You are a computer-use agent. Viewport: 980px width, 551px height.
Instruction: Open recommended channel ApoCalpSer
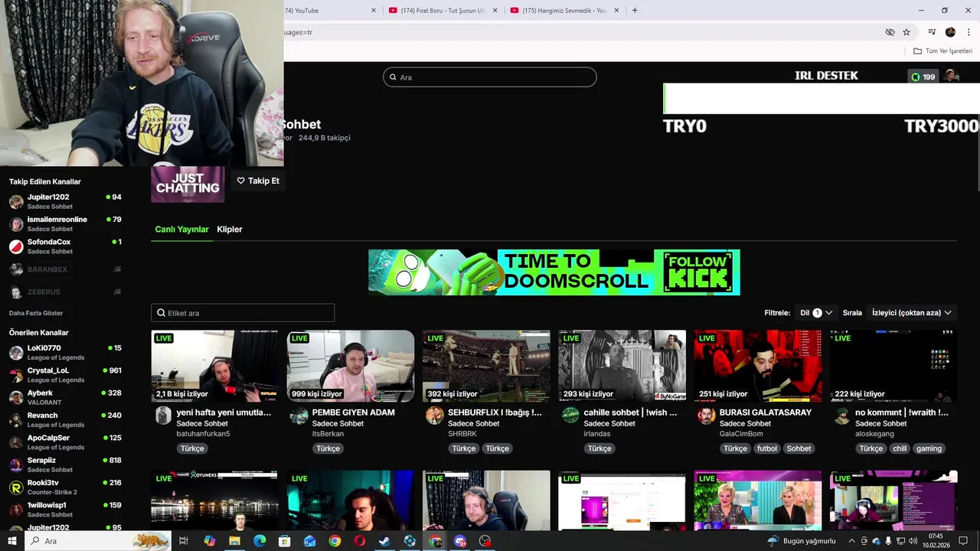65,442
